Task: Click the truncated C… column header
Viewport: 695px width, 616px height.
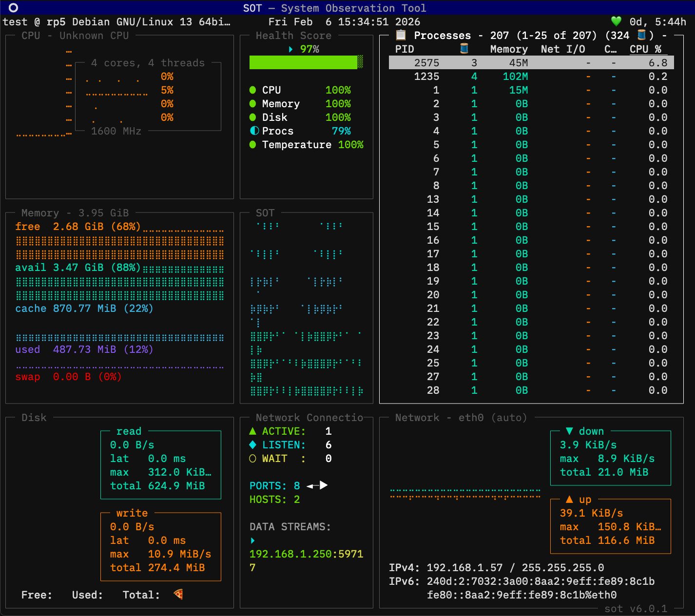Action: click(610, 49)
